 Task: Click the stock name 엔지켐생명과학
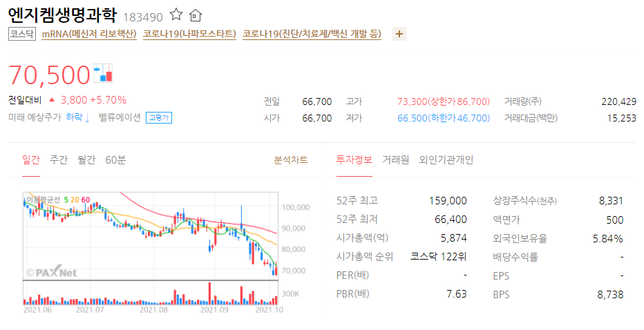62,16
